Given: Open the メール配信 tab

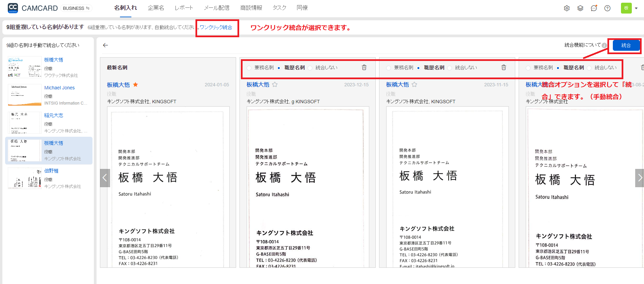Looking at the screenshot, I should coord(217,8).
